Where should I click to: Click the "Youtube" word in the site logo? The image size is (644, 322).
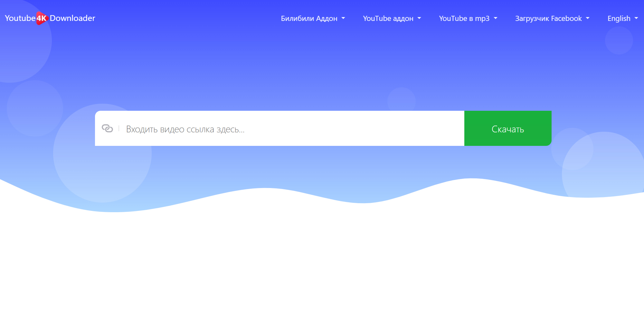[20, 18]
